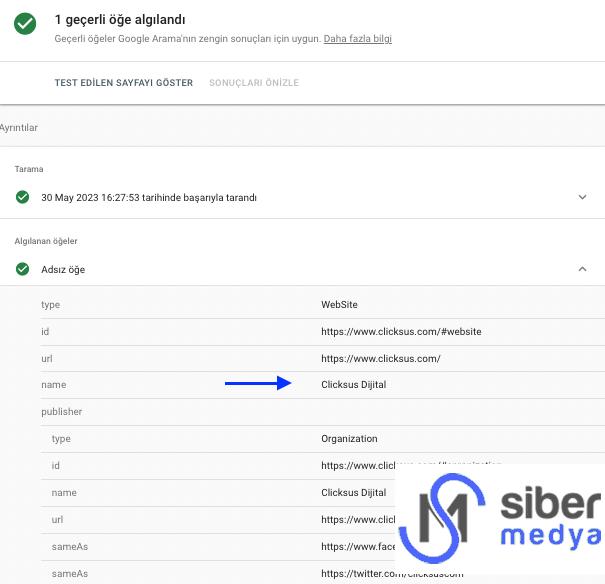Click 'TEST EDİLEN SAYFAYI GÖSTER' button
Image resolution: width=605 pixels, height=584 pixels.
coord(123,83)
